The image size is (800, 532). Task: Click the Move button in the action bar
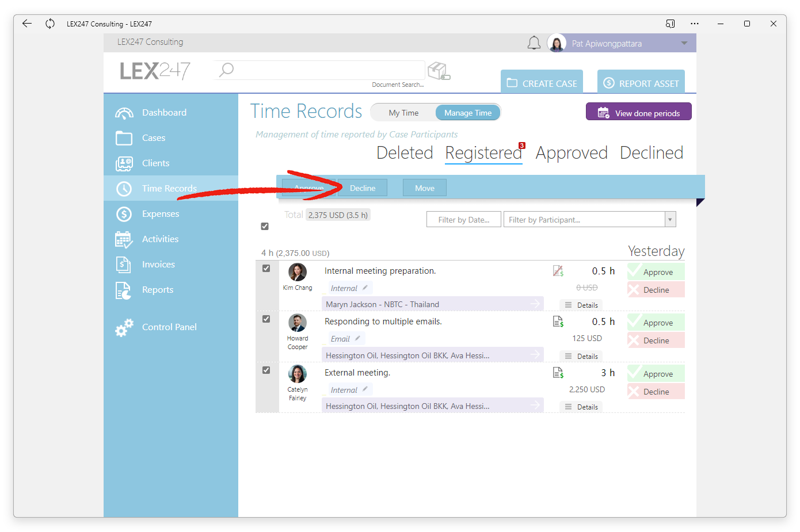coord(425,188)
